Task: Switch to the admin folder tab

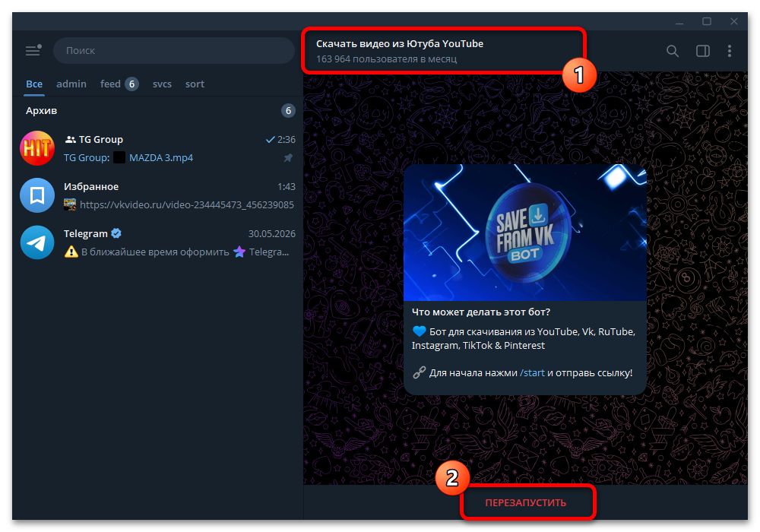Action: point(71,84)
